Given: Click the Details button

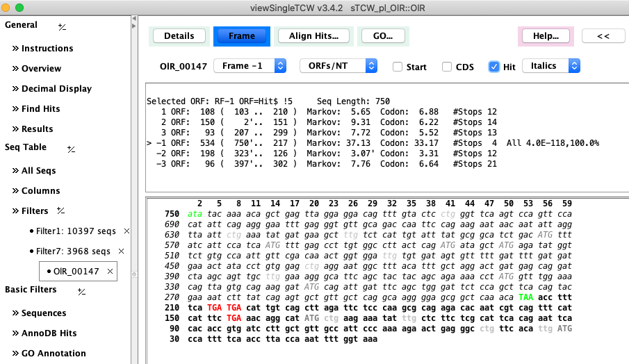Looking at the screenshot, I should tap(179, 36).
